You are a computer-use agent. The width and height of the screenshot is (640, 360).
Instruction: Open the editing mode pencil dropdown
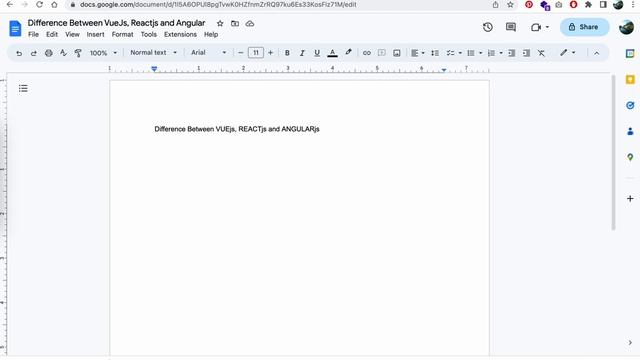pyautogui.click(x=567, y=53)
